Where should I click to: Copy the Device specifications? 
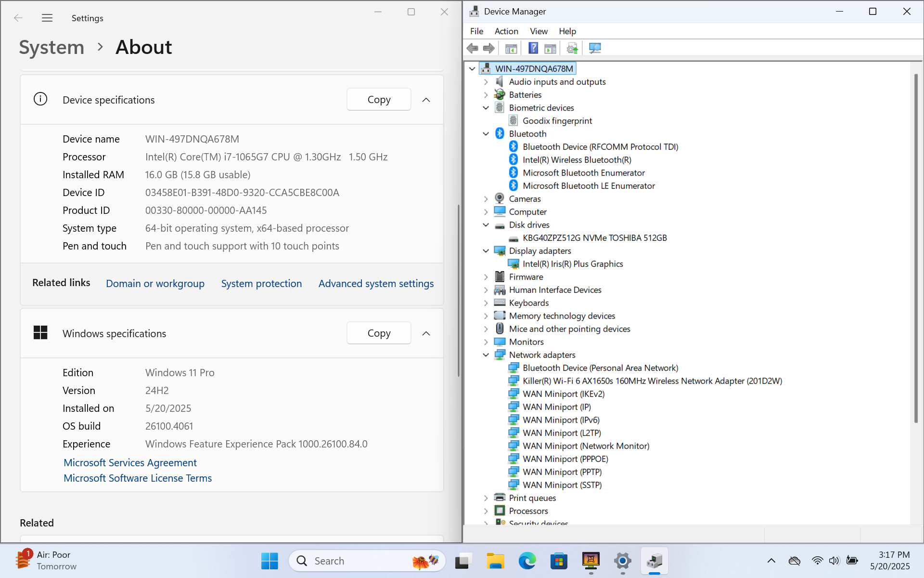pos(379,99)
